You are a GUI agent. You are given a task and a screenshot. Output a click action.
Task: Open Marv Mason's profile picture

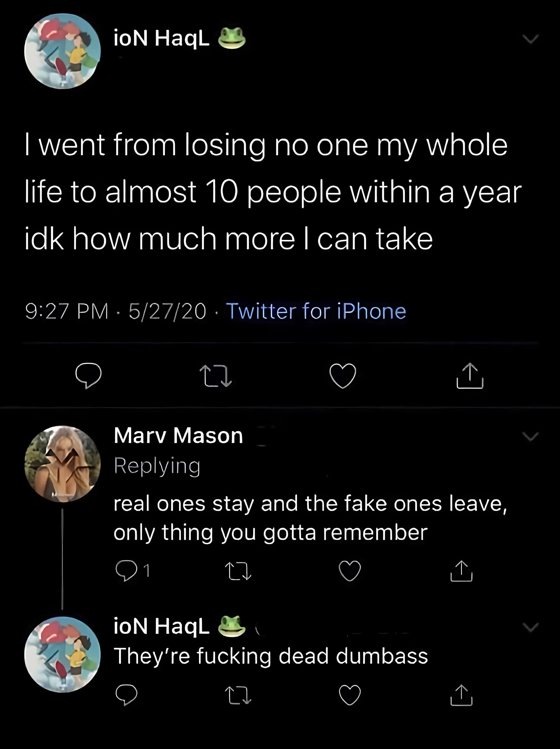tap(62, 463)
